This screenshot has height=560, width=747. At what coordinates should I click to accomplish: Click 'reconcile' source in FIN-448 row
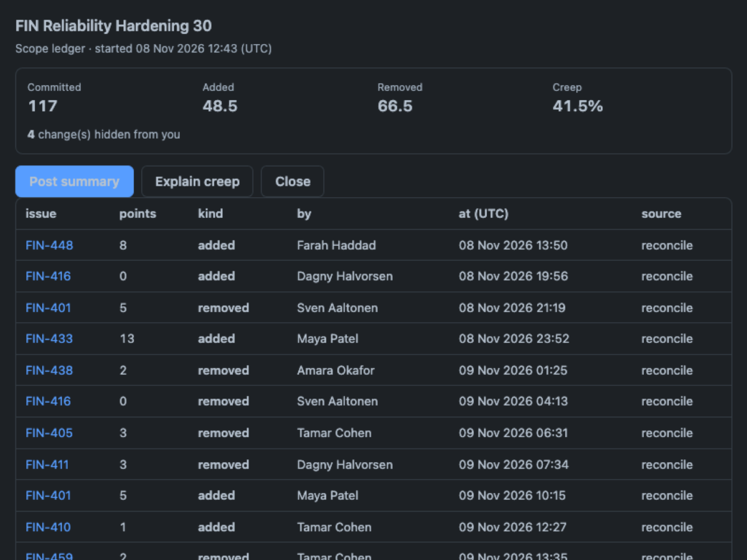click(x=667, y=245)
